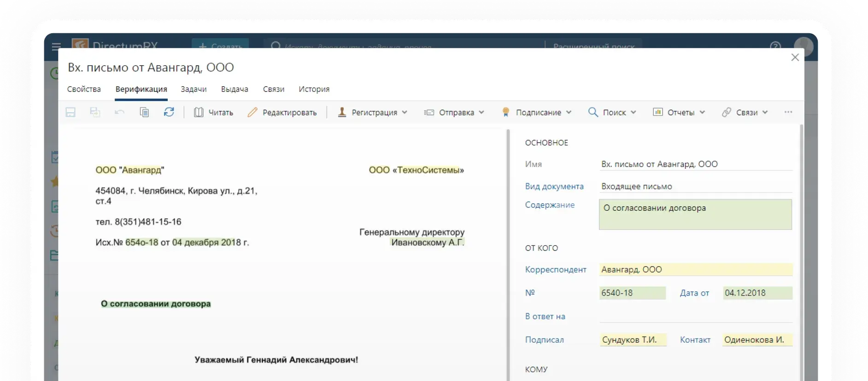
Task: Click highlighted 04 декабря 2018 date
Action: (x=206, y=243)
